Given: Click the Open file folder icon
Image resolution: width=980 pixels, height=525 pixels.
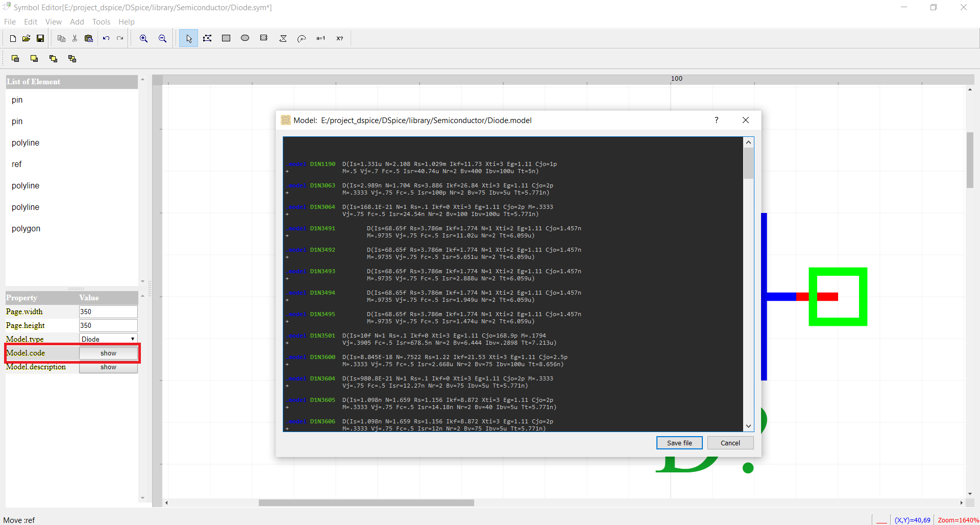Looking at the screenshot, I should 26,38.
